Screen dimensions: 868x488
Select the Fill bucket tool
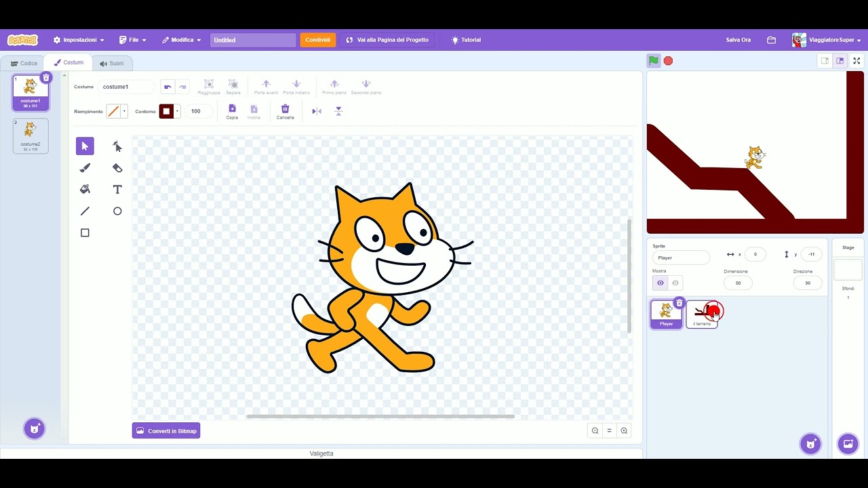point(85,190)
